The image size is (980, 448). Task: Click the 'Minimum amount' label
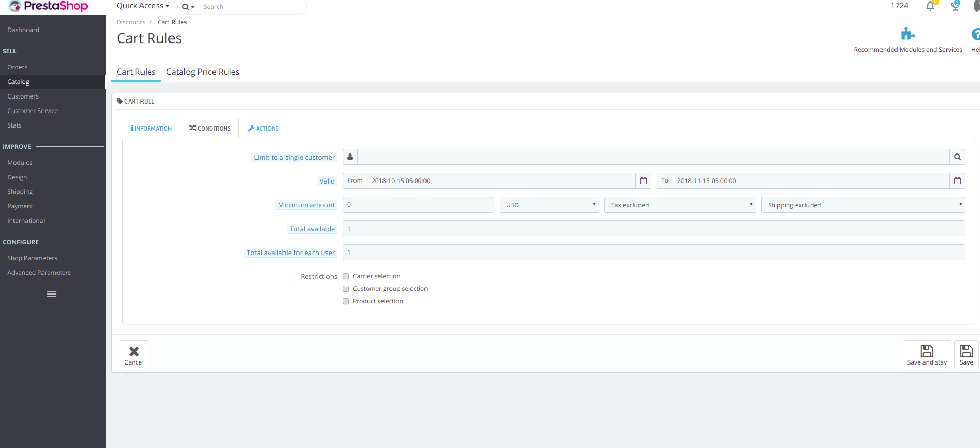306,205
